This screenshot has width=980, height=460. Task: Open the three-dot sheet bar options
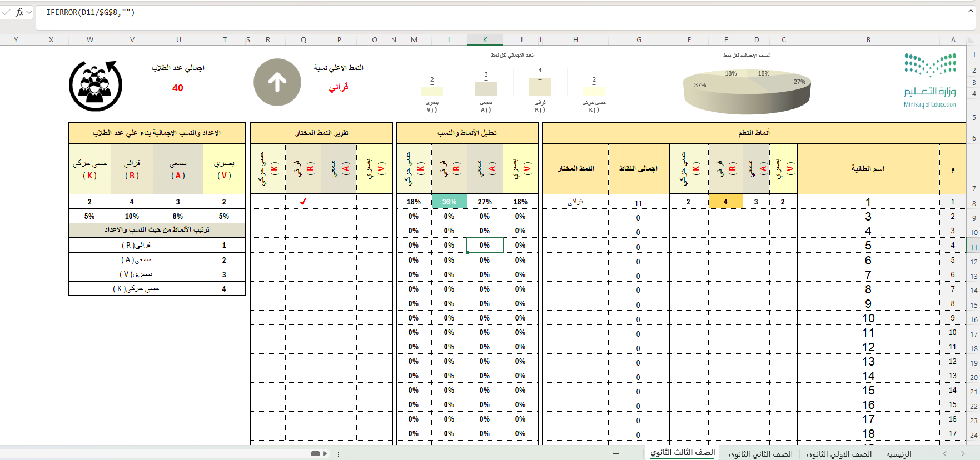click(x=339, y=454)
